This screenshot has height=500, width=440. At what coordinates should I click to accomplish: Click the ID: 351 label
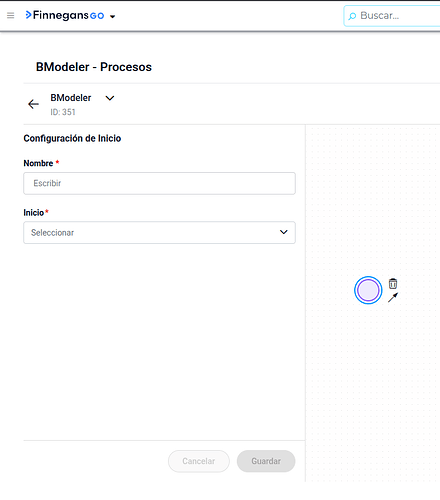[63, 112]
